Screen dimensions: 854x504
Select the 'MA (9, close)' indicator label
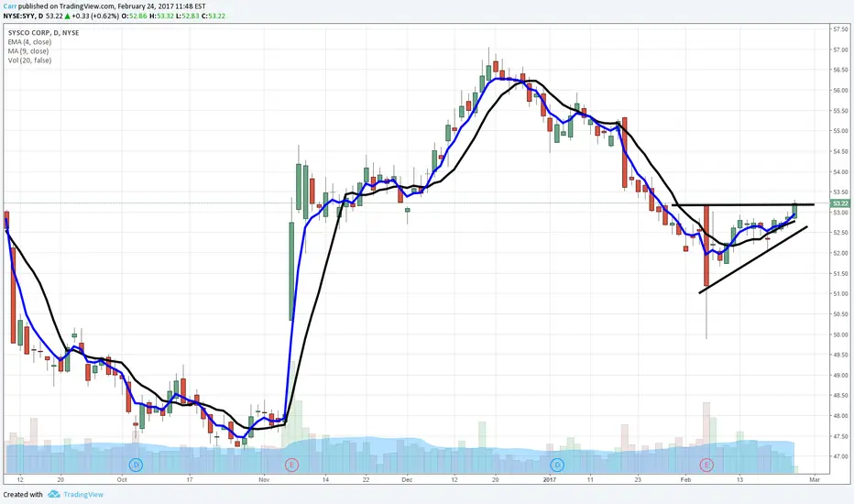click(x=28, y=51)
